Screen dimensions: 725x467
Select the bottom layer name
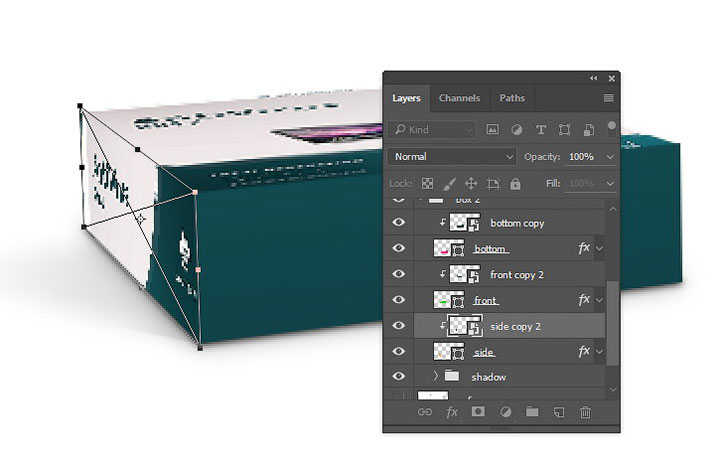490,249
